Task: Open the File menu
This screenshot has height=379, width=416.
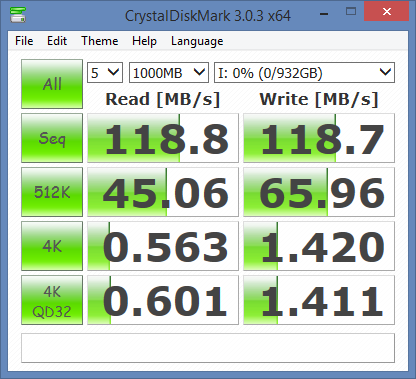Action: 24,41
